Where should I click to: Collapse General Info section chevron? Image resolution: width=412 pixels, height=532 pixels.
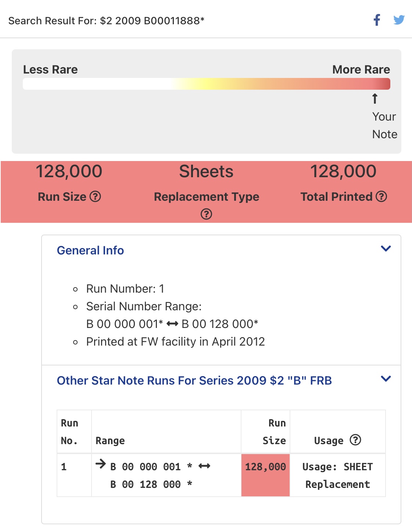point(386,249)
